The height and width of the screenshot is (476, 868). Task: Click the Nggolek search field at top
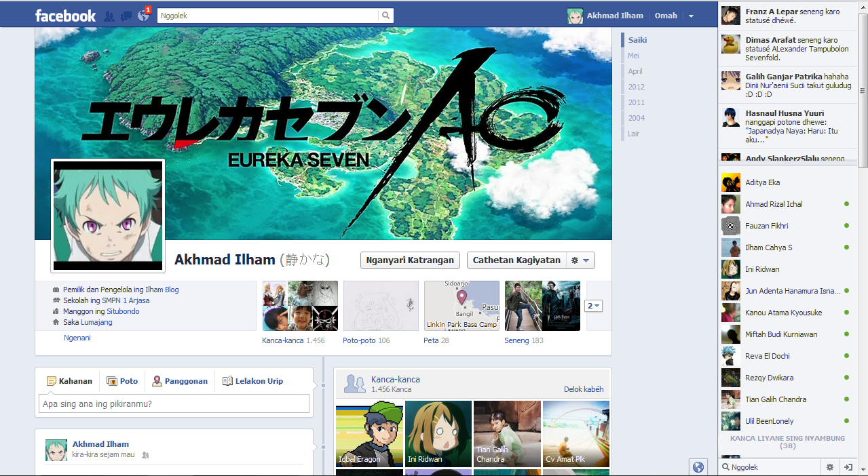click(268, 16)
